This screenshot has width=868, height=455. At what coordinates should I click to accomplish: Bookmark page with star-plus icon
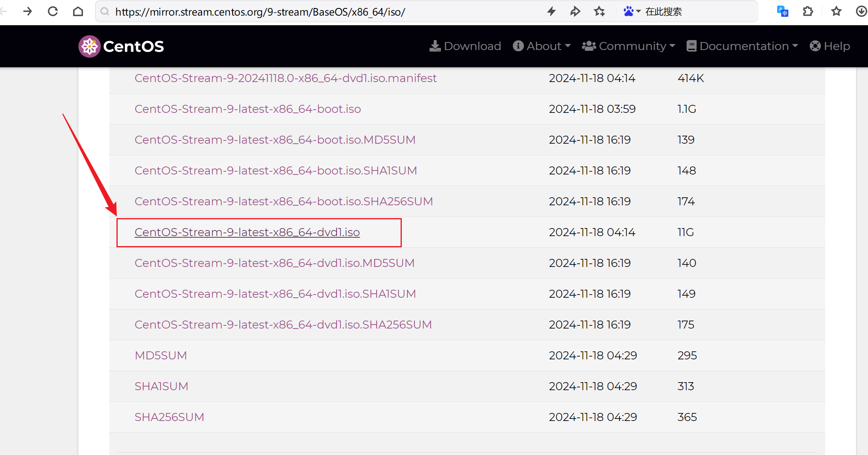[599, 11]
